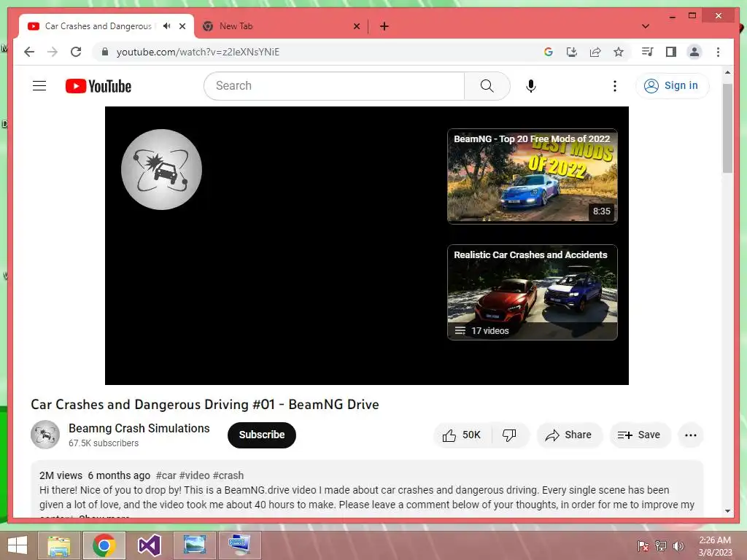Visit Beamng Crash Simulations channel name link
747x560 pixels.
139,428
